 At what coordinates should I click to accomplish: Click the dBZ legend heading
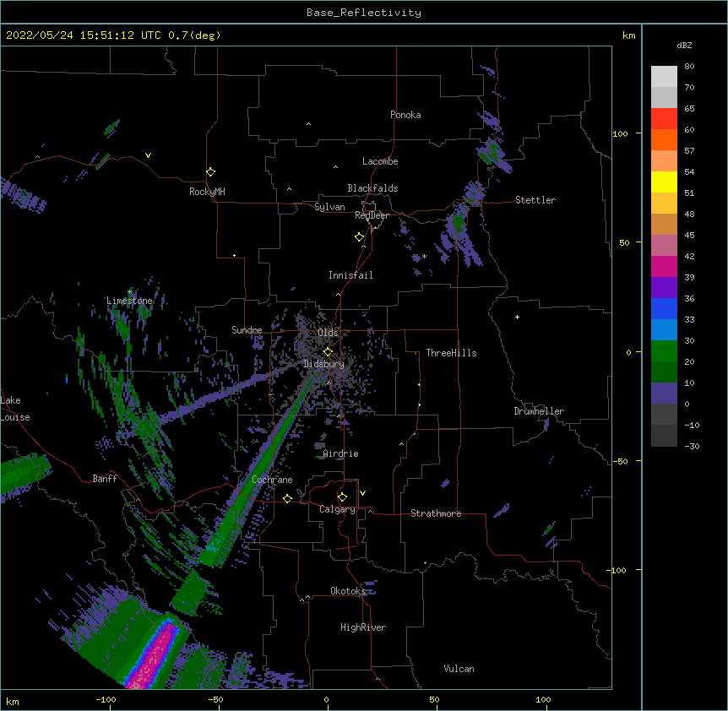point(684,46)
